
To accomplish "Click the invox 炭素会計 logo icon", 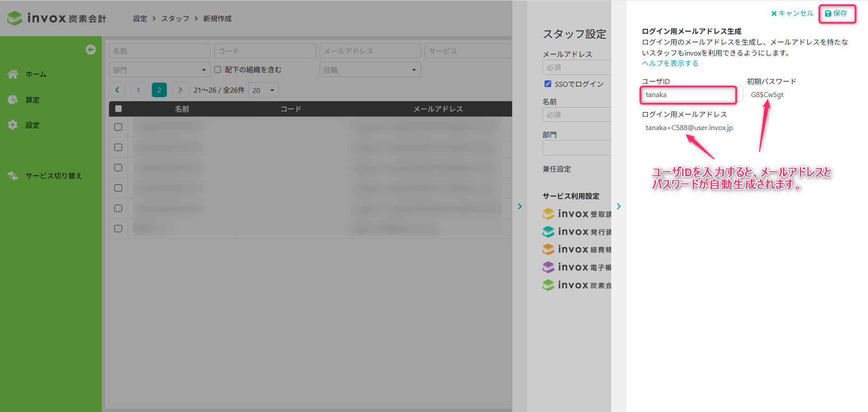I will (15, 18).
